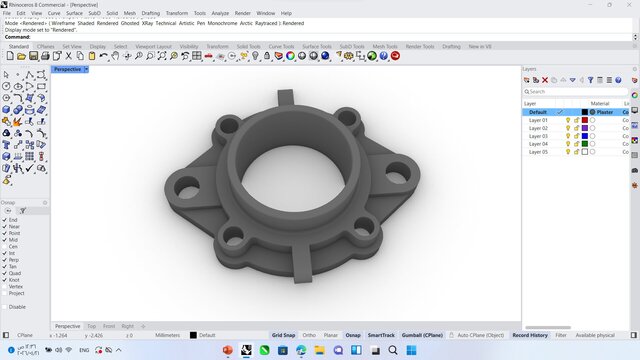Toggle the End osnap checkbox
Viewport: 640px width, 360px height.
pos(4,220)
